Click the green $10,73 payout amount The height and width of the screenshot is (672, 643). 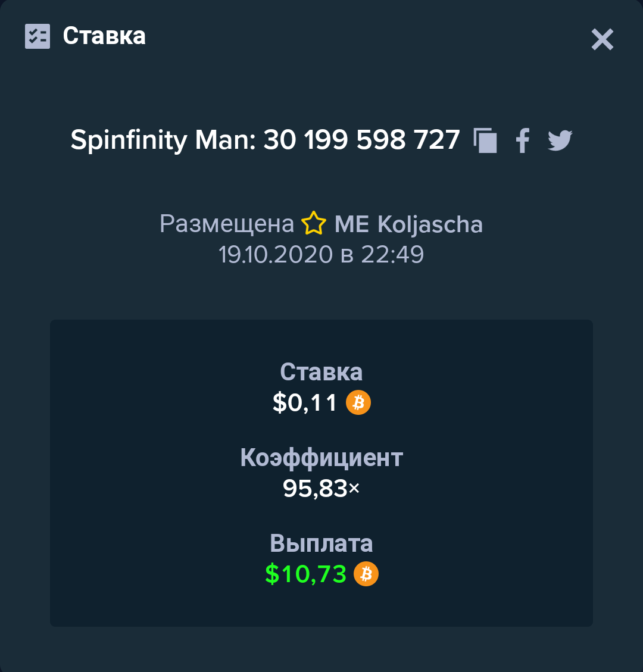[305, 574]
